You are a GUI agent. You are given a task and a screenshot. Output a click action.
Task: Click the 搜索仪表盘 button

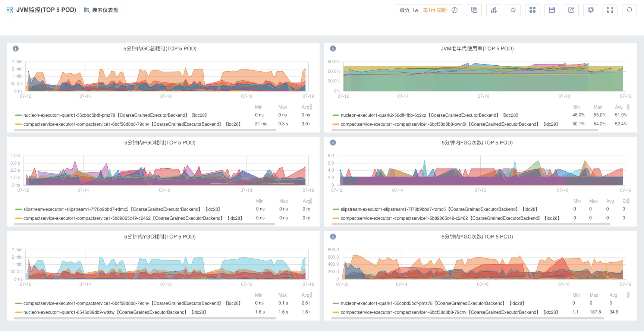(101, 10)
